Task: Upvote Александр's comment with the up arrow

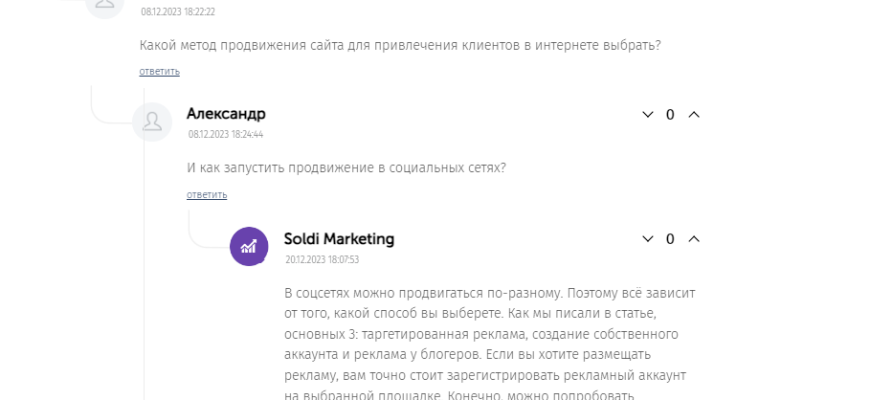Action: click(694, 115)
